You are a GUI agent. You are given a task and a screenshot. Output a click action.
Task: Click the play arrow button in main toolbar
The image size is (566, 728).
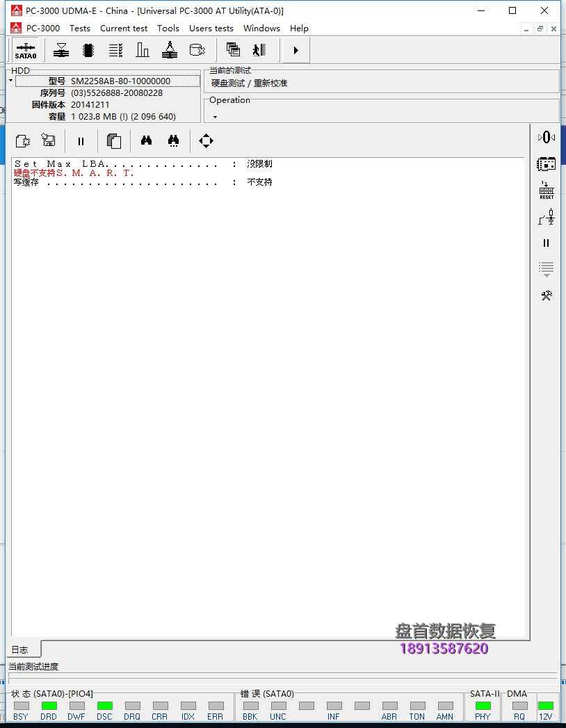click(x=296, y=50)
